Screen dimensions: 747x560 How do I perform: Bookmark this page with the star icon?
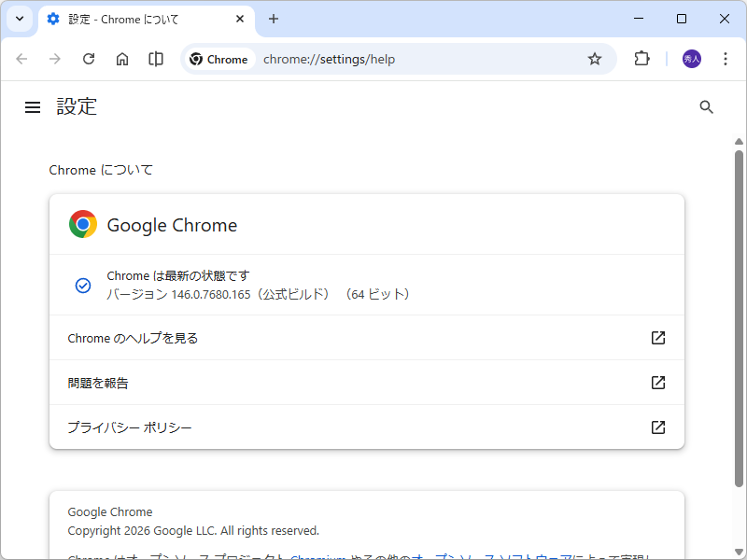tap(595, 58)
